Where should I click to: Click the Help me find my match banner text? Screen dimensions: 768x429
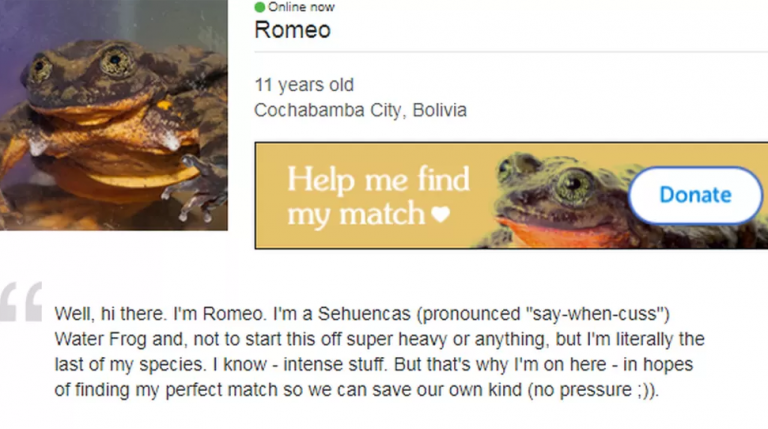point(378,196)
